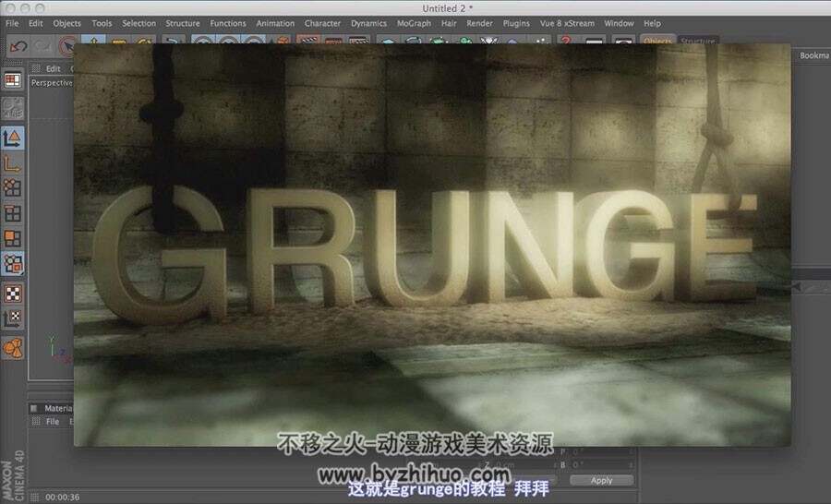Open the layout switcher icon in sidebar
831x504 pixels.
(x=12, y=80)
